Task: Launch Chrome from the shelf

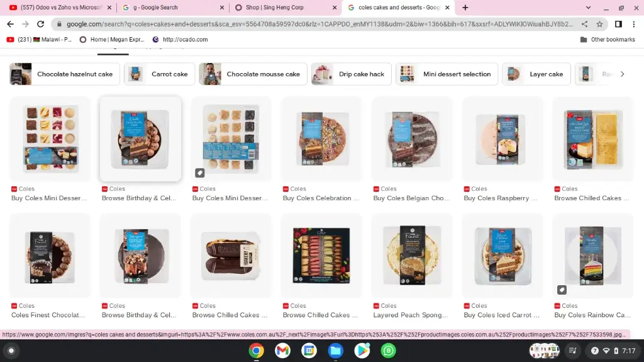Action: coord(256,351)
